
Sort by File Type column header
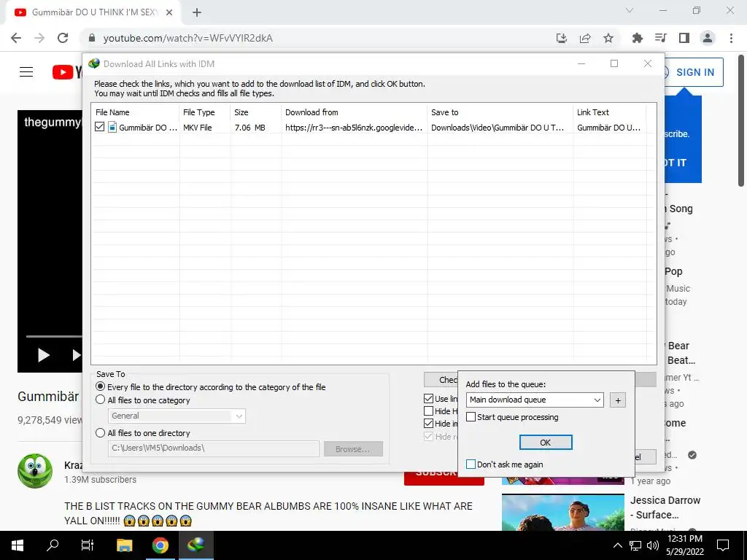205,112
